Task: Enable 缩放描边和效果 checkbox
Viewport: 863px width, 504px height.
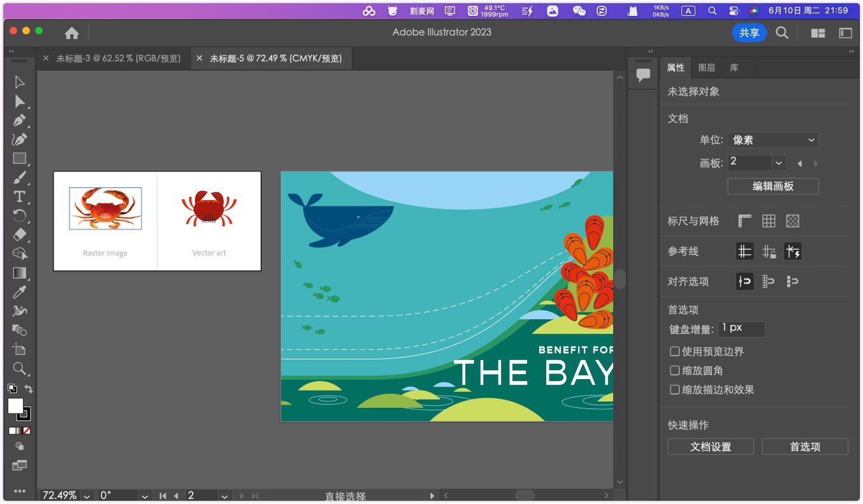Action: (x=674, y=389)
